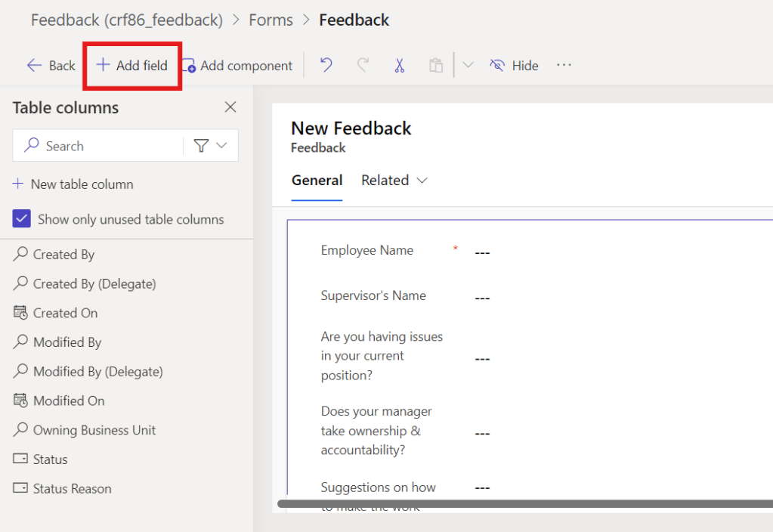Click the Redo arrow icon

tap(363, 66)
